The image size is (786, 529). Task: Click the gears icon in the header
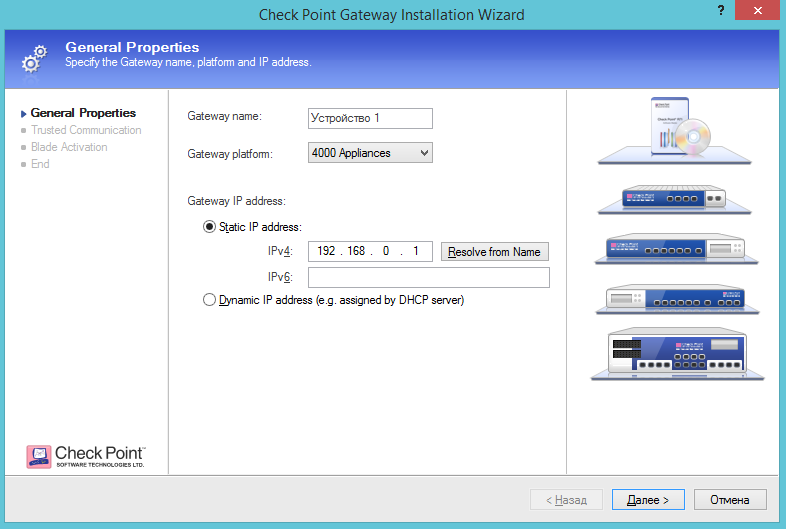[34, 59]
